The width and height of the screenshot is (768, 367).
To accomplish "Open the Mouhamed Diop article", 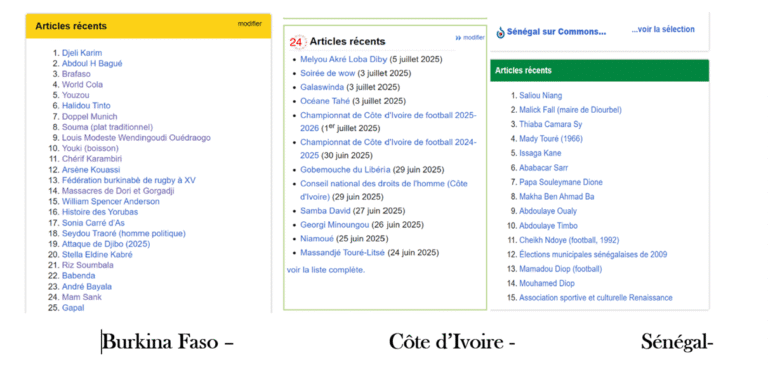I will (x=547, y=283).
